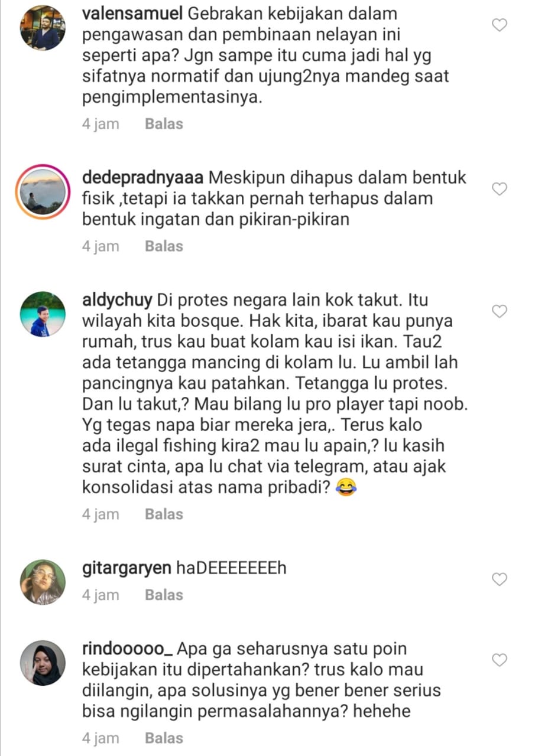Reply to rindooooo_'s comment via Balas
Image resolution: width=535 pixels, height=756 pixels.
[164, 738]
